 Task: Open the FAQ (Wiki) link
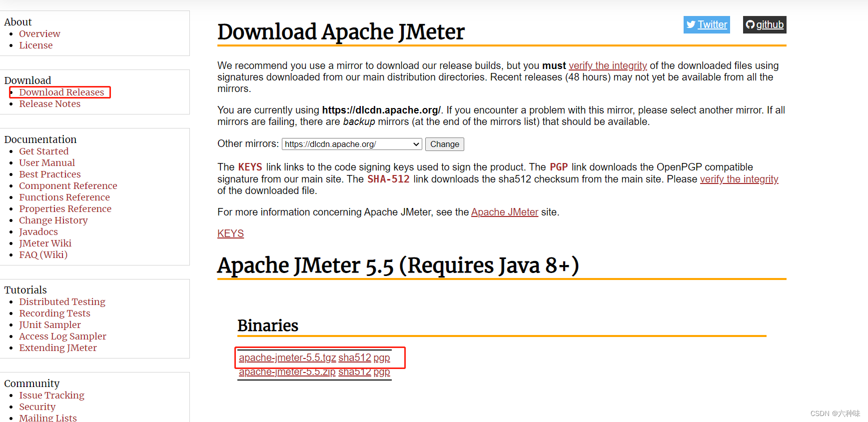[43, 254]
